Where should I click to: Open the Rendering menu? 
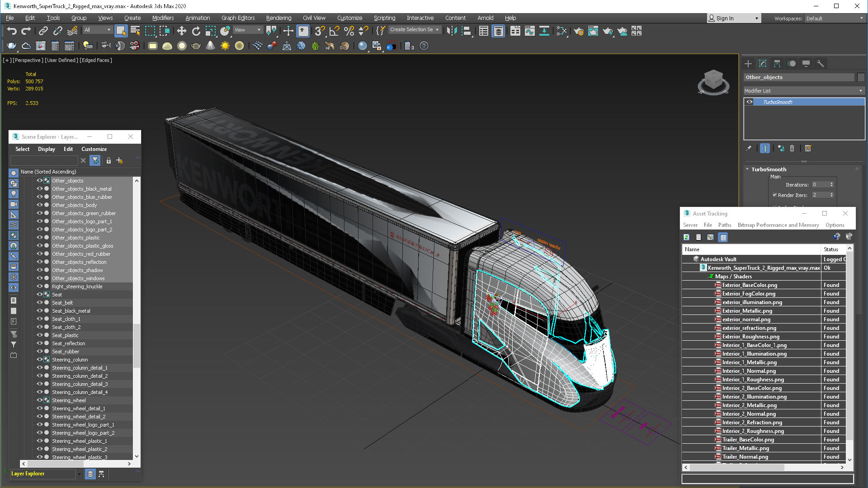278,18
